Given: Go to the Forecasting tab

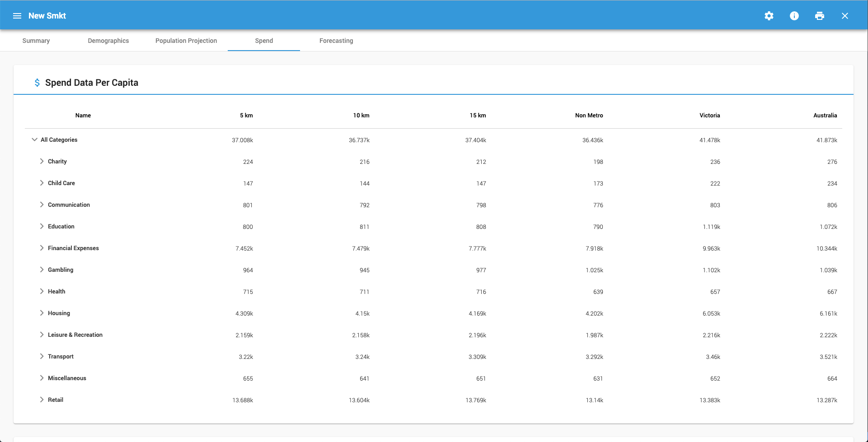Looking at the screenshot, I should click(x=336, y=41).
